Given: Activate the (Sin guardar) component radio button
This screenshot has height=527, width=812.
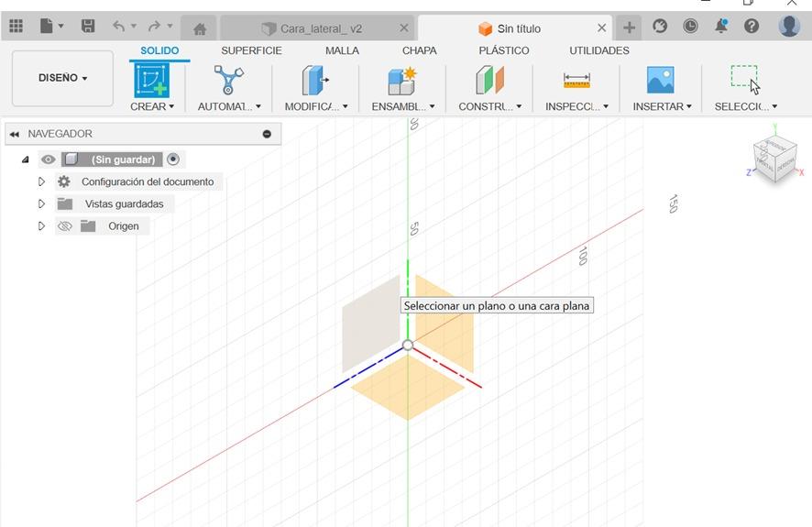Looking at the screenshot, I should click(173, 159).
